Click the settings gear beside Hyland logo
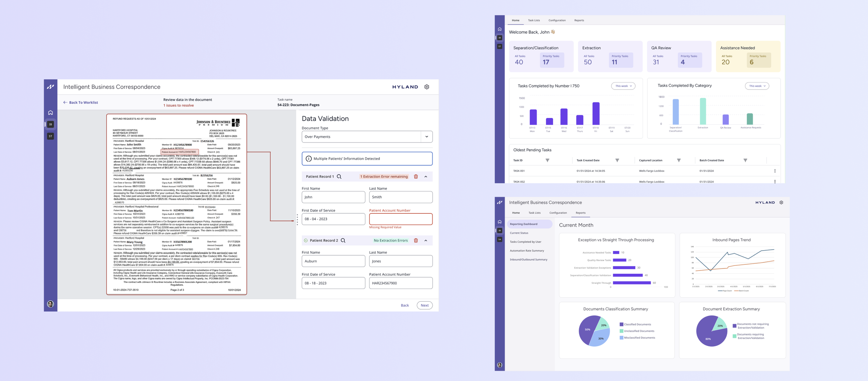The image size is (868, 381). (x=427, y=87)
